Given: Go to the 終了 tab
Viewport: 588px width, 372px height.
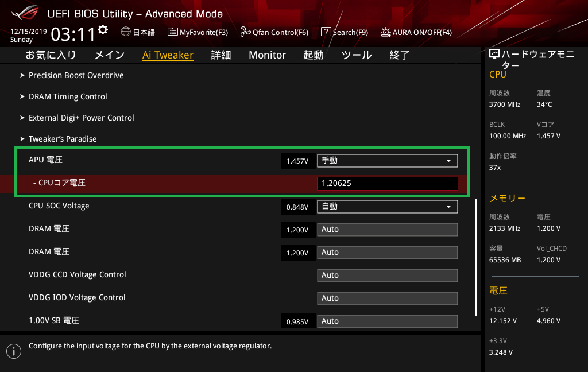Looking at the screenshot, I should 400,55.
